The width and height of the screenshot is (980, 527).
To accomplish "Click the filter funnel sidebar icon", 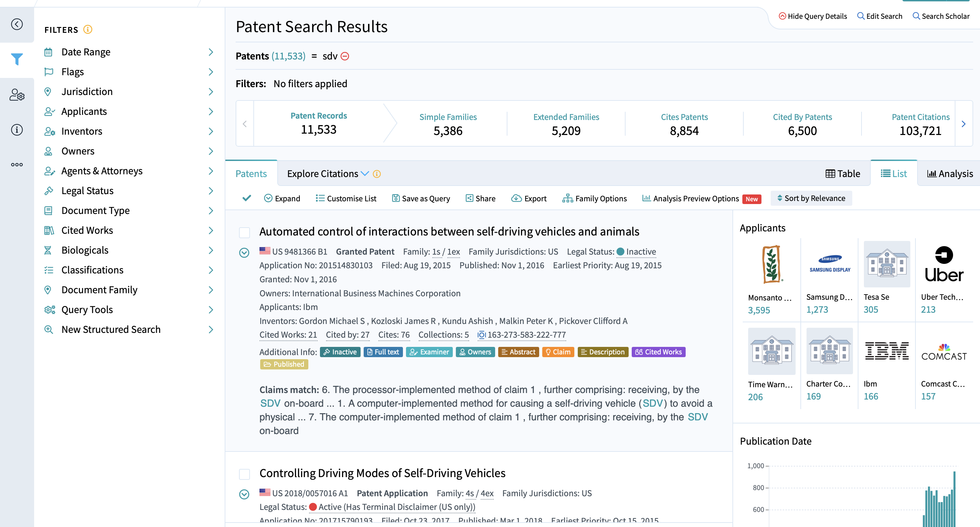I will (x=17, y=59).
